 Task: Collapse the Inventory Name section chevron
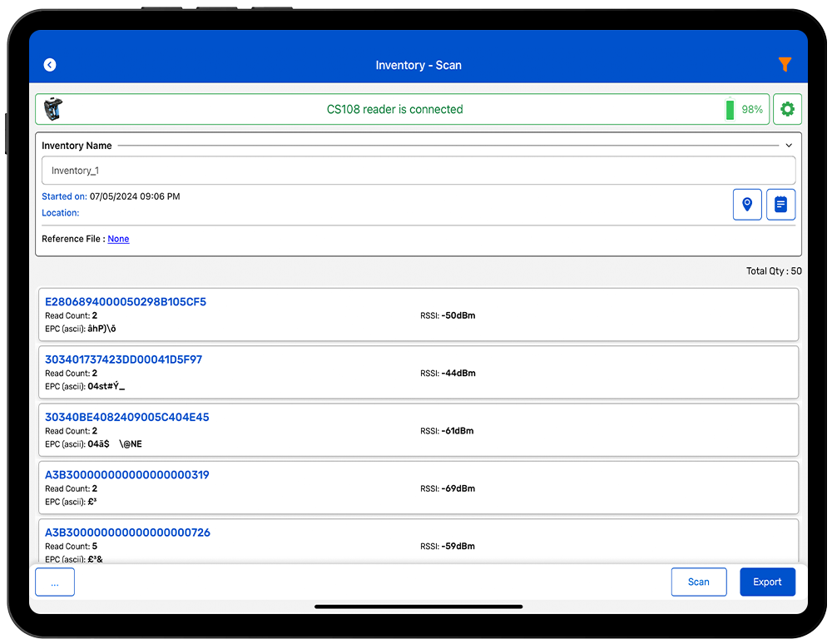tap(789, 146)
